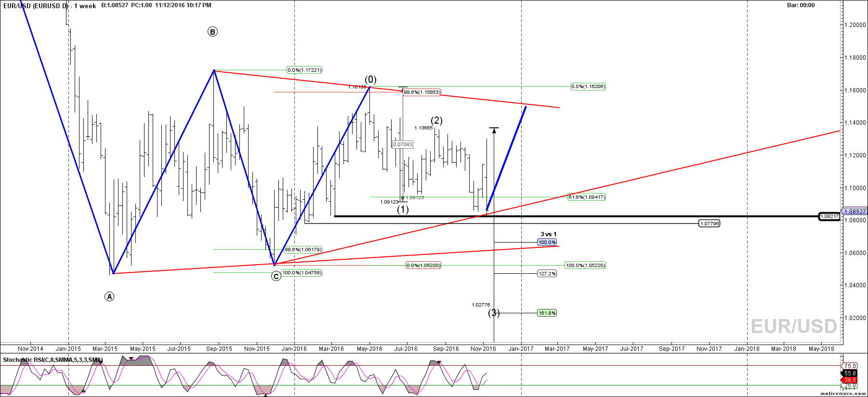868x397 pixels.
Task: Click the '1.07796' horizontal line price tag
Action: click(710, 224)
